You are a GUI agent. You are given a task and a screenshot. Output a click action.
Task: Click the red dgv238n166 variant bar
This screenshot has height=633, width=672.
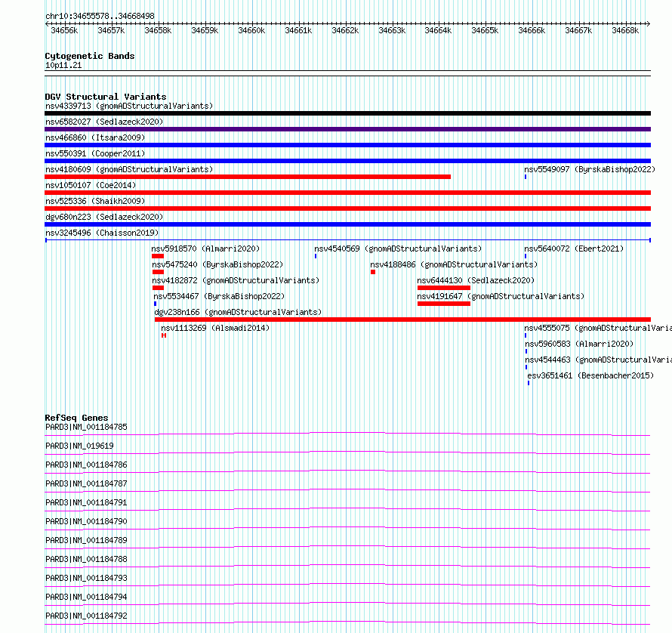coord(403,320)
